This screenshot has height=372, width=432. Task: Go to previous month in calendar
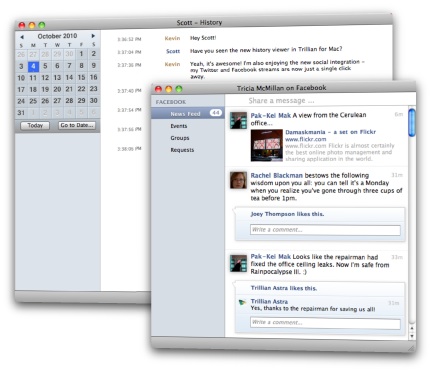[22, 37]
